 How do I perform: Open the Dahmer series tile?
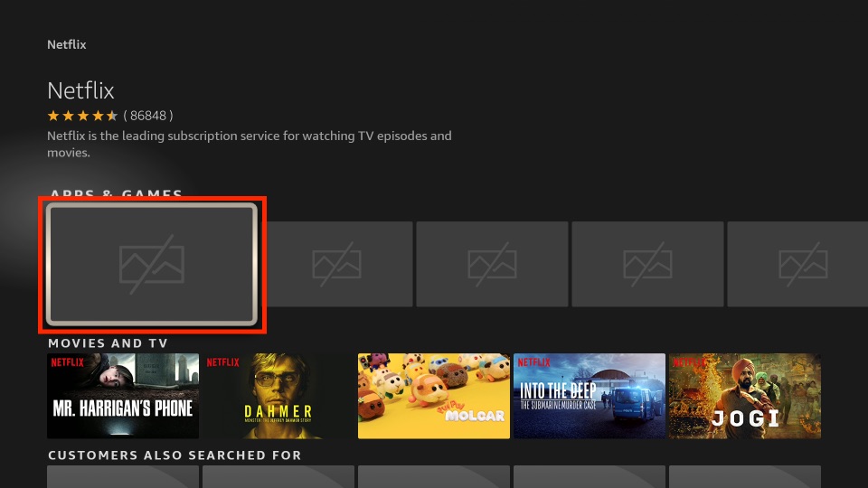[278, 396]
